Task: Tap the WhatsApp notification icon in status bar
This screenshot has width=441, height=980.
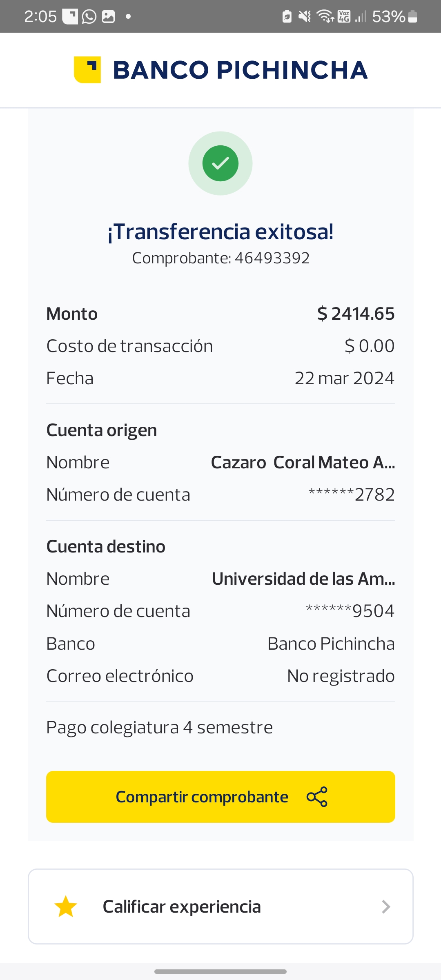Action: pyautogui.click(x=89, y=17)
